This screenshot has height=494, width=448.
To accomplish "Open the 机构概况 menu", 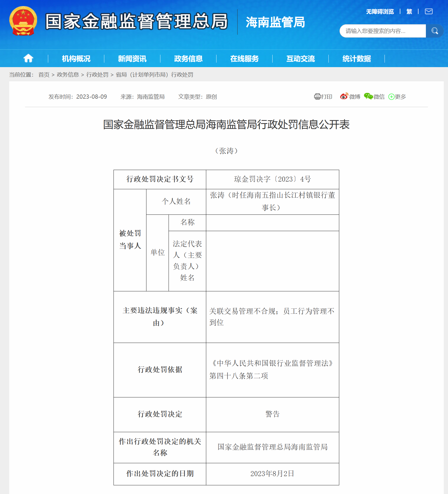I will [x=76, y=58].
